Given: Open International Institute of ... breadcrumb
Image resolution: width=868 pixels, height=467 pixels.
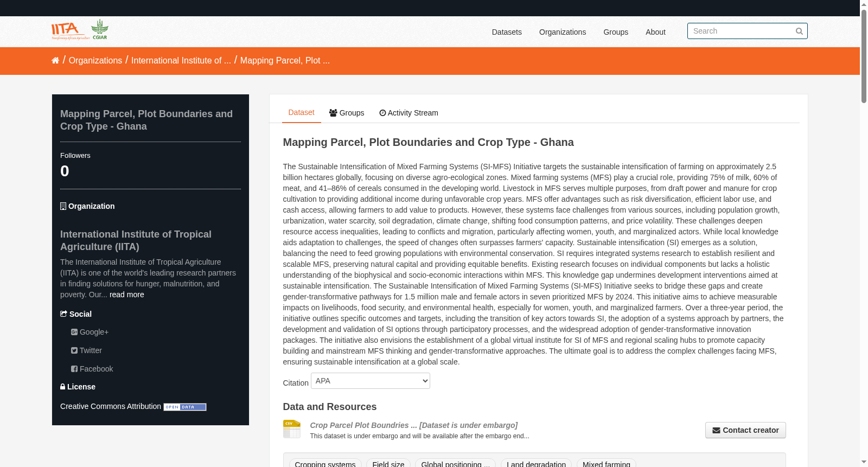Looking at the screenshot, I should pyautogui.click(x=181, y=60).
